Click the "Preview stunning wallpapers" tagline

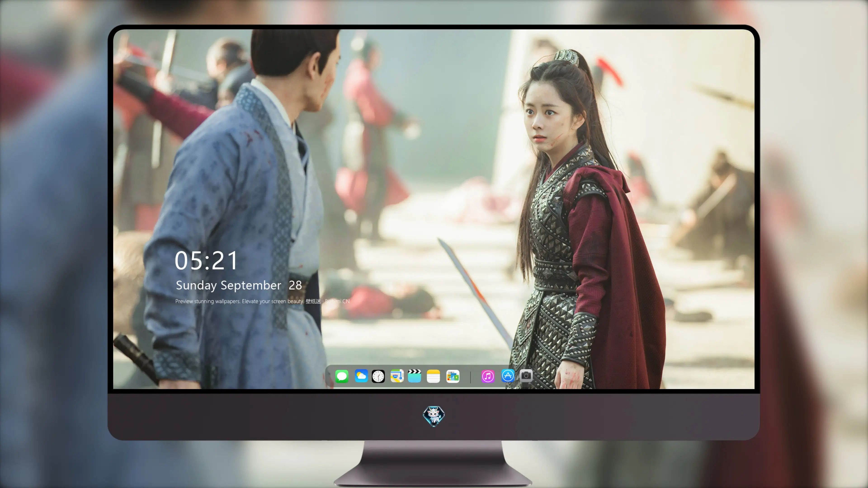coord(262,301)
